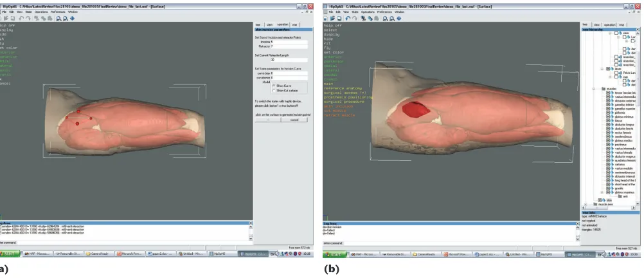Toggle skin checkbox in right tree
Viewport: 644px width, 278px height.
(600, 200)
